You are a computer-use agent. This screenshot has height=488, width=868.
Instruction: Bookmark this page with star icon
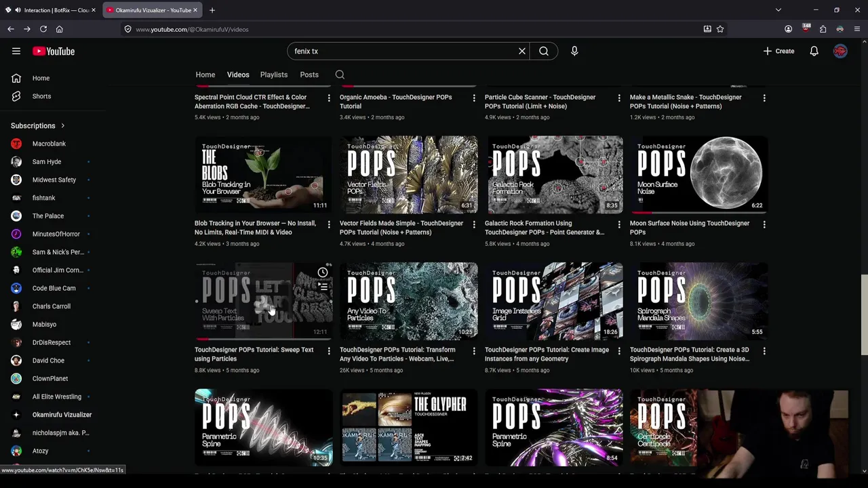tap(720, 29)
